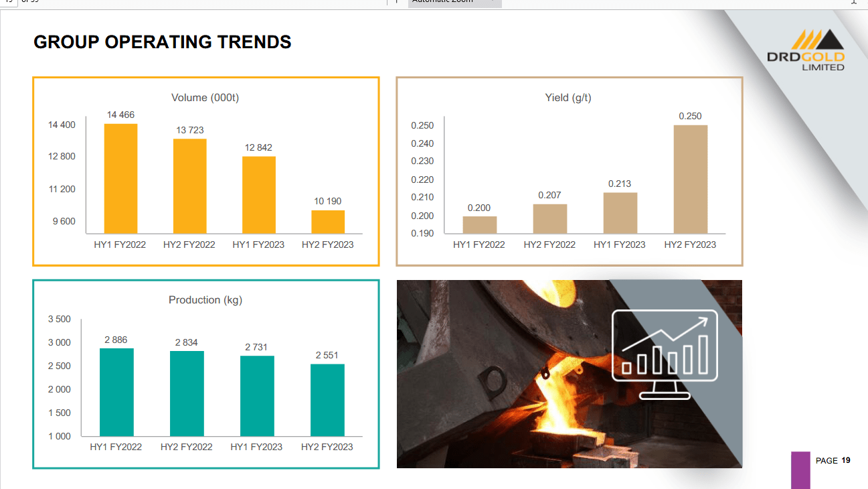
Task: Select the 2 551 production bar for HY2 FY2023
Action: click(327, 399)
